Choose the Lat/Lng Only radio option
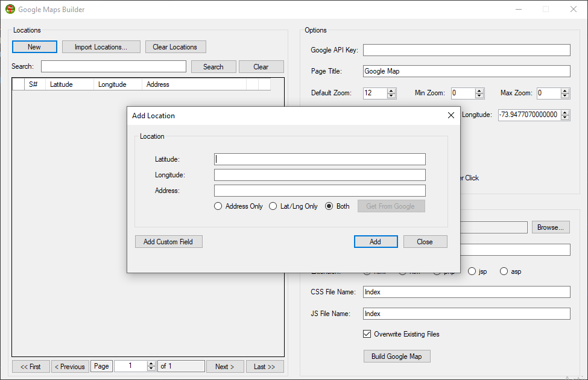Viewport: 588px width, 380px height. click(273, 206)
